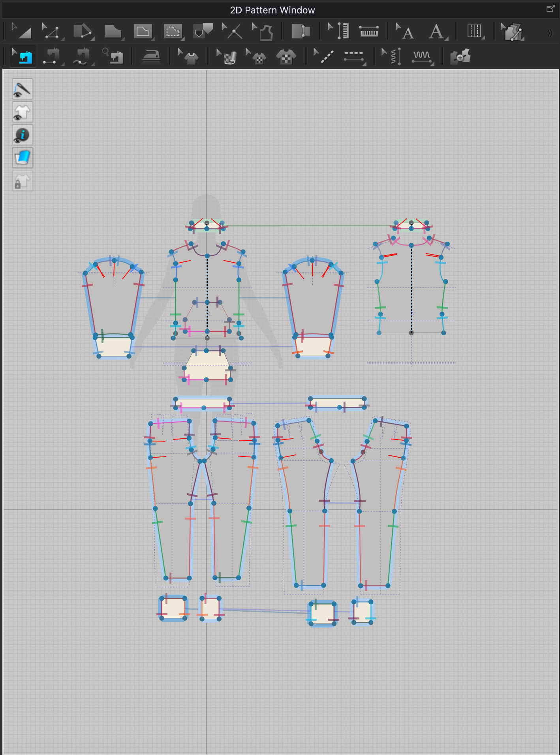Open Edit Pattern tool's sub-menu arrow

click(62, 39)
